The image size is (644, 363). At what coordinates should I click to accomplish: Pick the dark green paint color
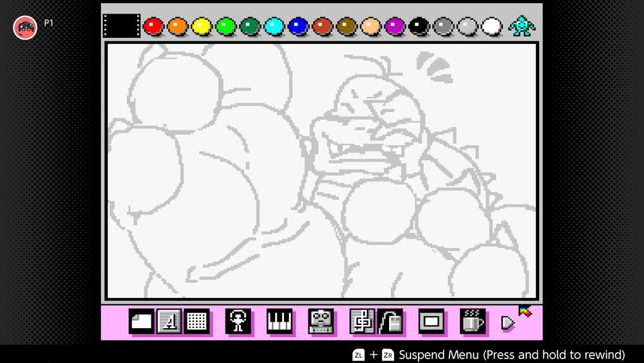tap(250, 26)
